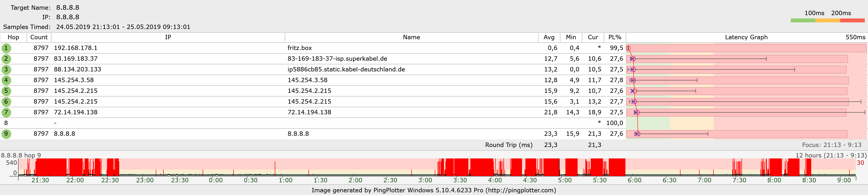Click hop 7 green circle icon
This screenshot has width=868, height=195.
6,112
